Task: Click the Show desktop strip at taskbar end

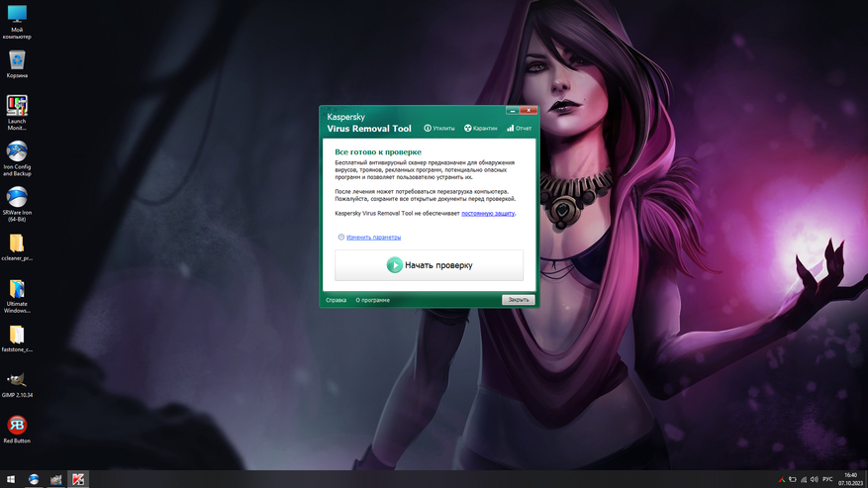Action: coord(866,479)
